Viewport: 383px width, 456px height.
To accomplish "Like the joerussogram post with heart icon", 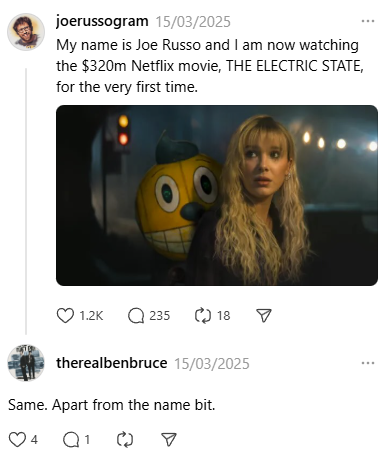I will (65, 315).
